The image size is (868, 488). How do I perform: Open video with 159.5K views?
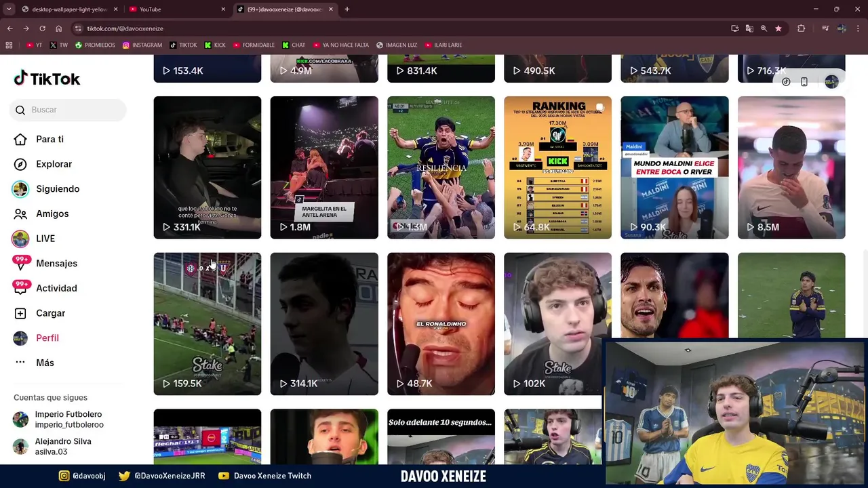coord(208,324)
